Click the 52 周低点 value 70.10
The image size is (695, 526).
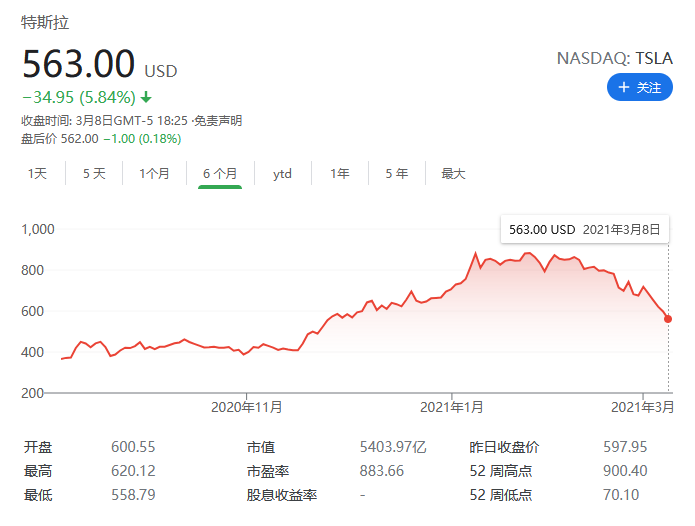[x=621, y=495]
